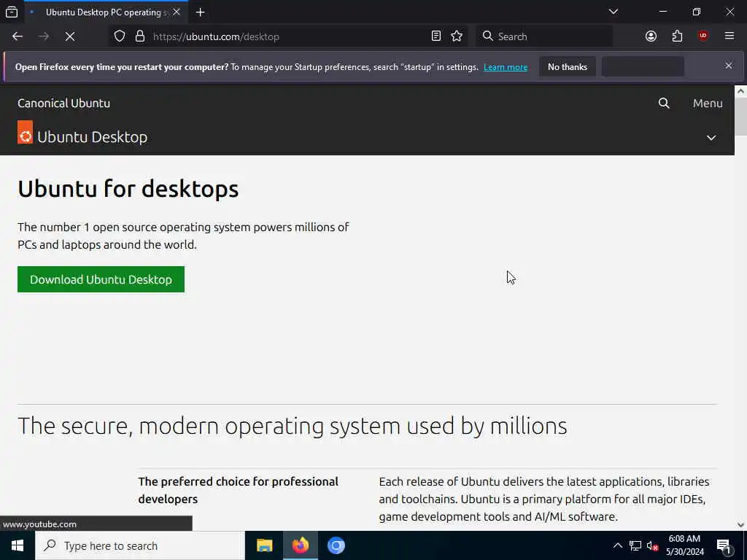This screenshot has width=747, height=560.
Task: Open a new tab with plus
Action: 200,12
